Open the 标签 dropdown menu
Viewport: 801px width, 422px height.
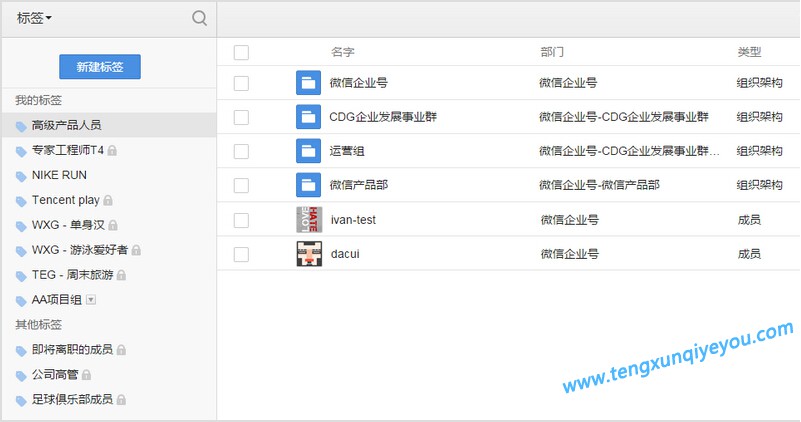click(34, 18)
